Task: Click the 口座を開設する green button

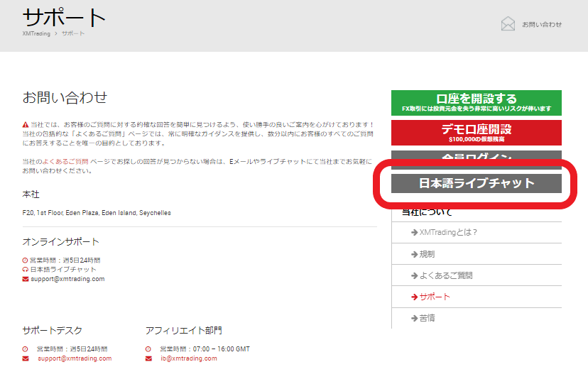Action: pyautogui.click(x=476, y=102)
